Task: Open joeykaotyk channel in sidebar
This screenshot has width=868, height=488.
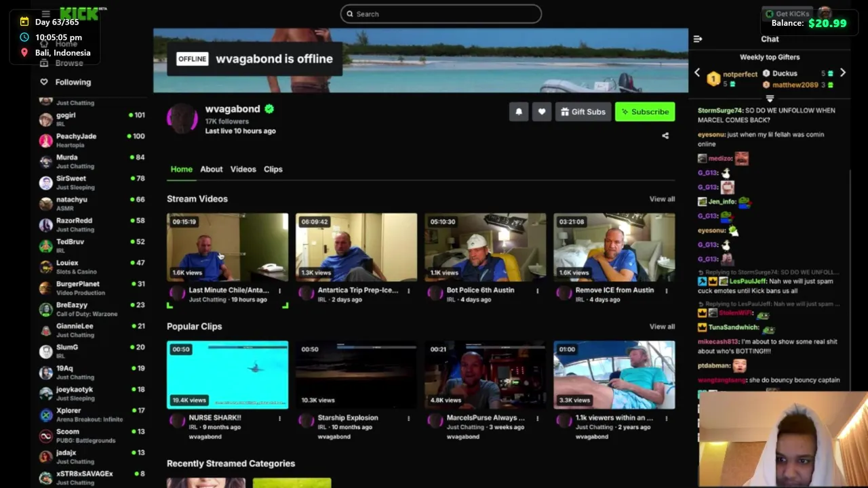Action: pos(92,393)
